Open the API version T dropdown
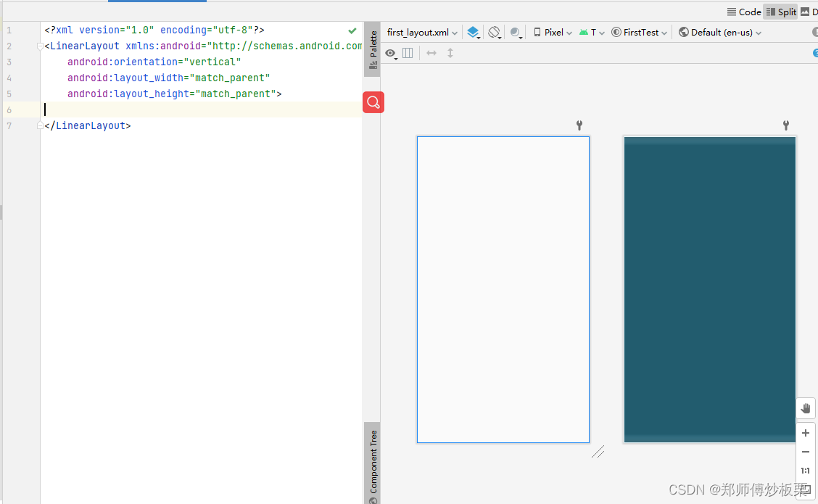Screen dimensions: 818x504 click(592, 33)
